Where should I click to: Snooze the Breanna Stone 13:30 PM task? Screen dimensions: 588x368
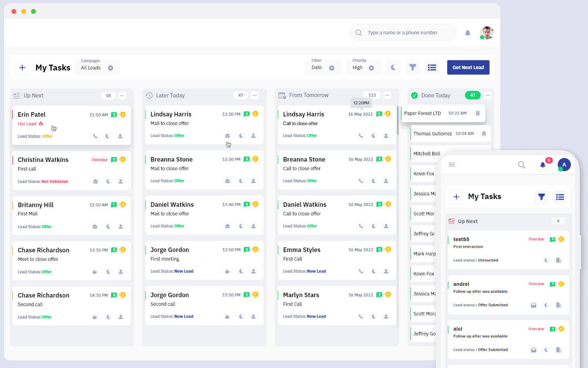point(241,181)
